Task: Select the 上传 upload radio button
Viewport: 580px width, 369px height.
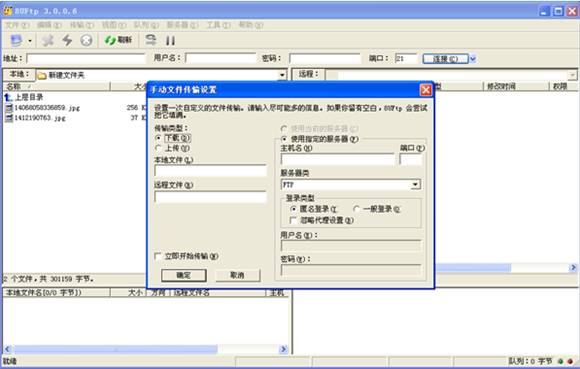Action: [158, 148]
